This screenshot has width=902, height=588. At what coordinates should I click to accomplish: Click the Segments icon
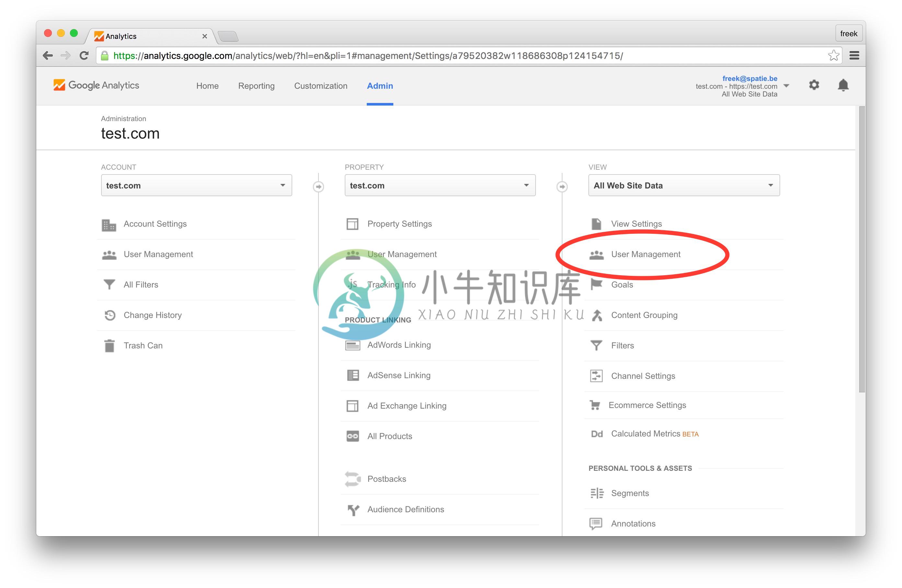tap(597, 493)
